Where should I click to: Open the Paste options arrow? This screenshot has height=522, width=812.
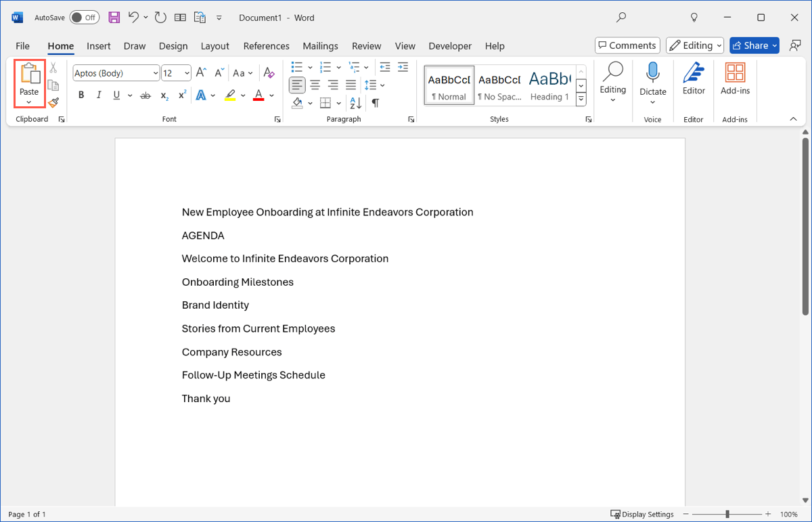[x=29, y=102]
